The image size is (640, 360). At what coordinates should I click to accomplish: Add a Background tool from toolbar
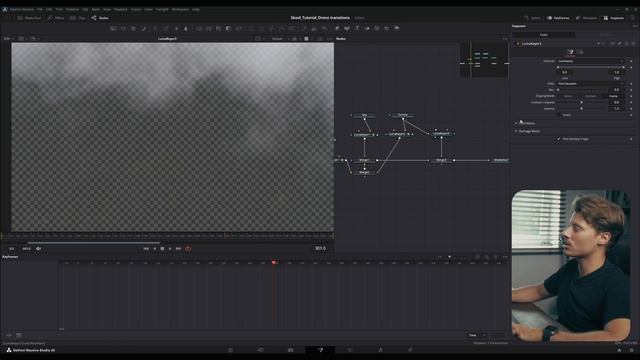click(x=113, y=29)
